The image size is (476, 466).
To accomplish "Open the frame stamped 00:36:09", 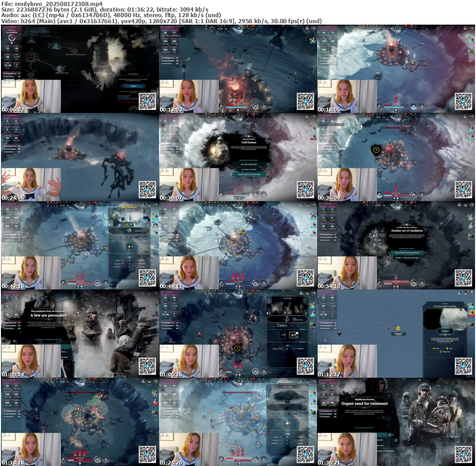I will (x=396, y=157).
